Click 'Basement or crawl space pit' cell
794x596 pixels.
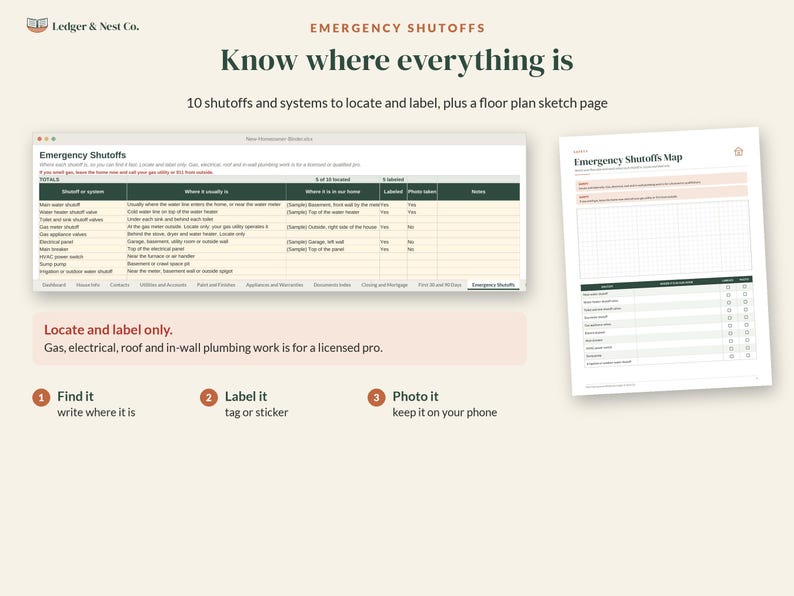point(207,264)
